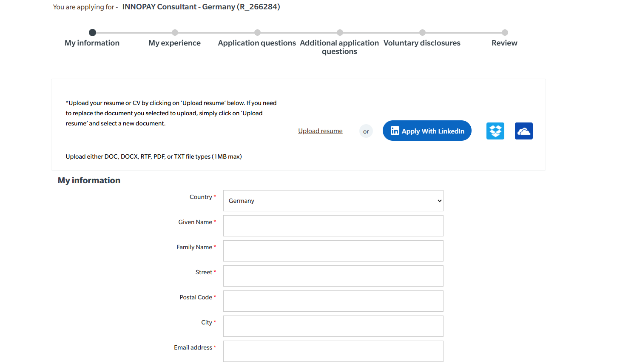The image size is (634, 364).
Task: Click into the Street input field
Action: pyautogui.click(x=333, y=276)
